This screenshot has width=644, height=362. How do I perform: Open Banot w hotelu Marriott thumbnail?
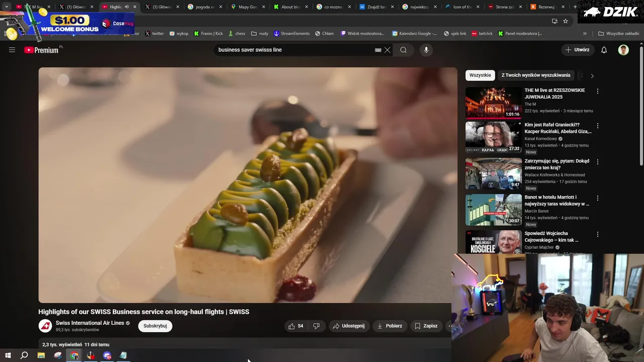[x=494, y=210]
